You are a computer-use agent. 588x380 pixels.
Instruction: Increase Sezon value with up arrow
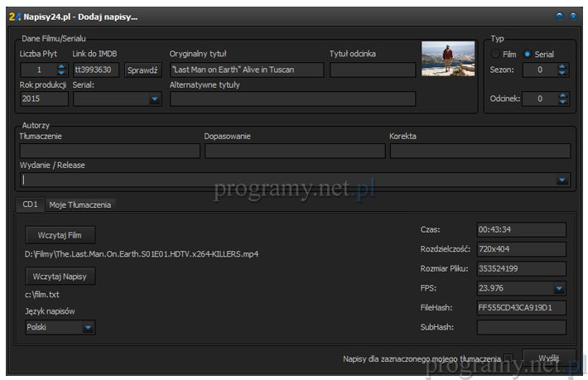pyautogui.click(x=563, y=66)
